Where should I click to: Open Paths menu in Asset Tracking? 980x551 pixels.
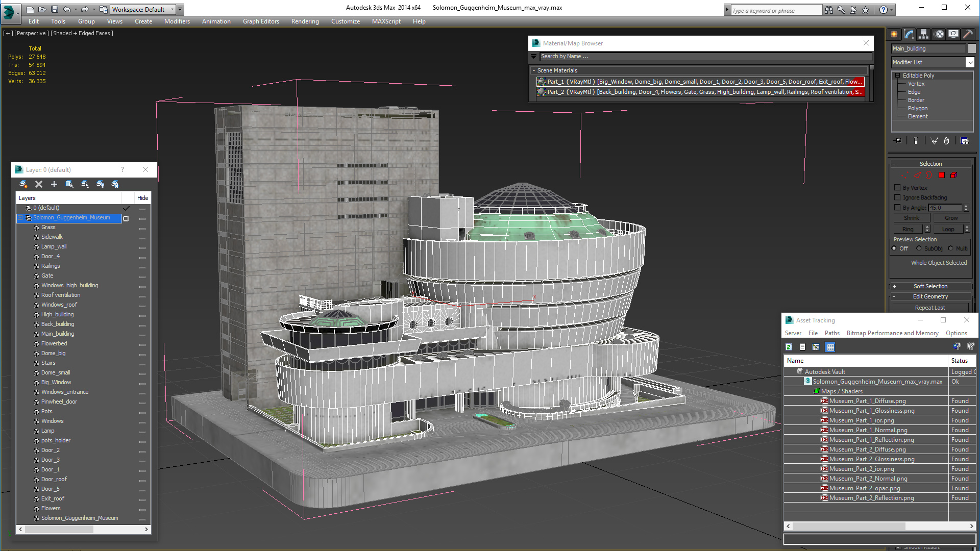[832, 333]
